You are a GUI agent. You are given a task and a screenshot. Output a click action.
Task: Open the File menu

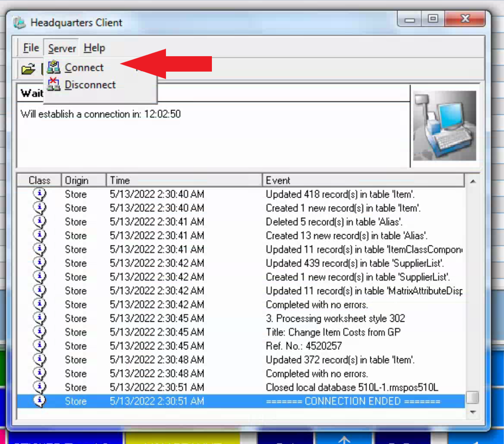31,48
